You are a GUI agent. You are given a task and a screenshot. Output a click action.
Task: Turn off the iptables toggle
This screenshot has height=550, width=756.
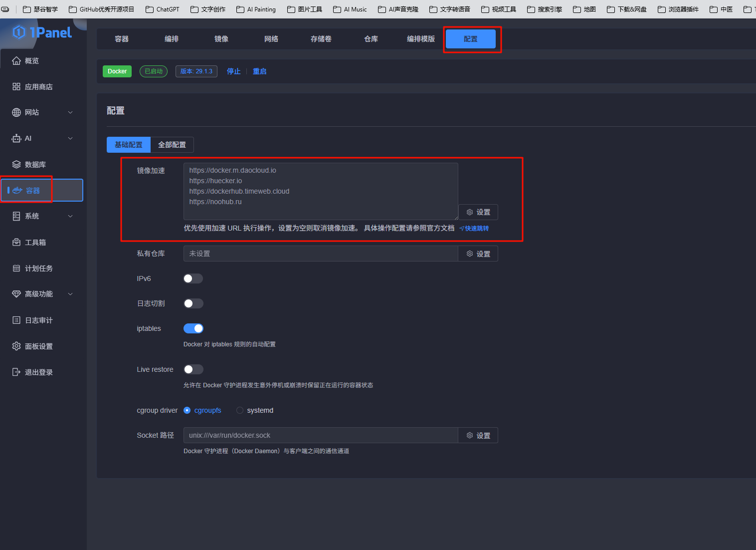click(x=193, y=328)
